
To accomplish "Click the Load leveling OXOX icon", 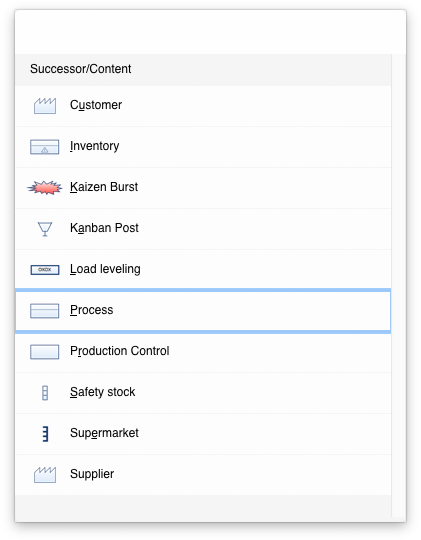I will pyautogui.click(x=45, y=270).
